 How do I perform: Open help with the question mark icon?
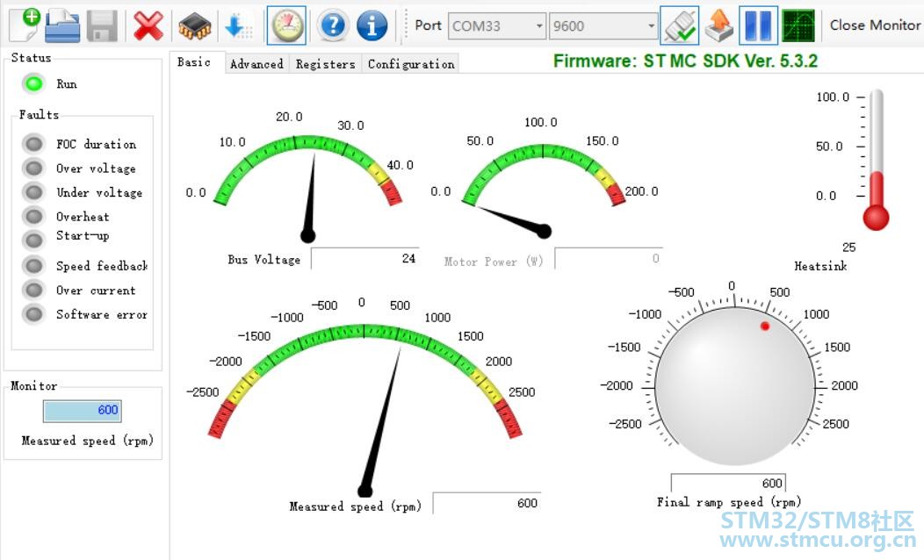click(333, 25)
